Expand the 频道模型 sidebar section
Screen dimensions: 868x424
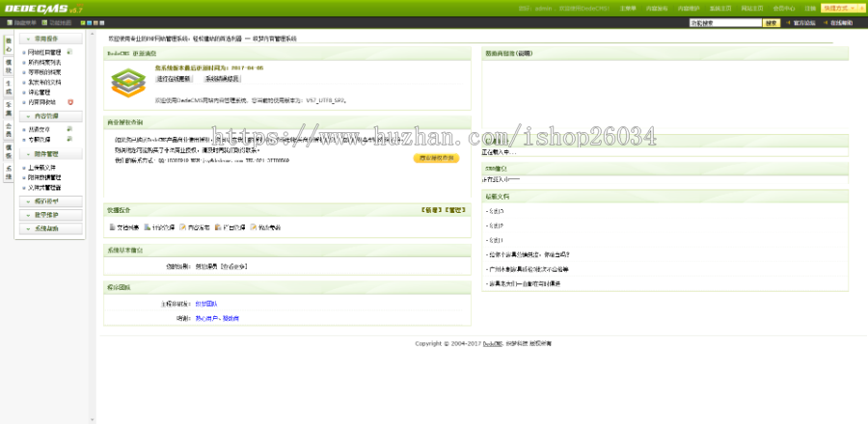[51, 201]
